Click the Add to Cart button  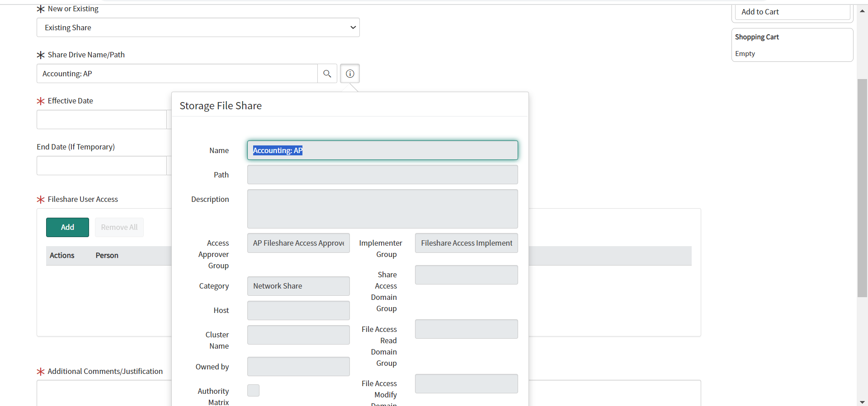click(793, 12)
